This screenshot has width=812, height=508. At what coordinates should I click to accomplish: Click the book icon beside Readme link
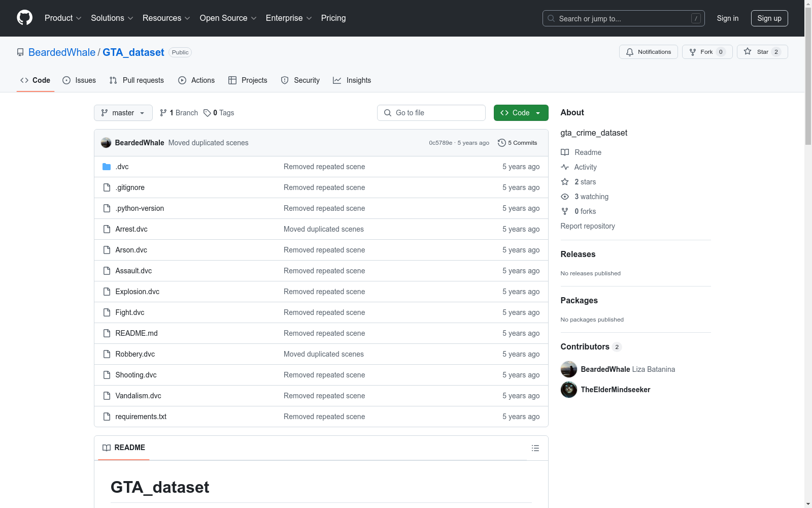[565, 152]
